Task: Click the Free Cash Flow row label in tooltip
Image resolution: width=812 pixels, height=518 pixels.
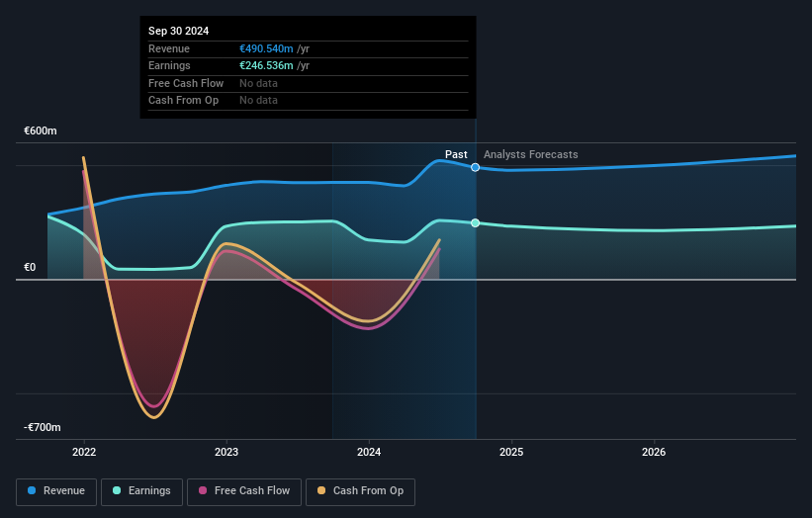Action: (186, 83)
